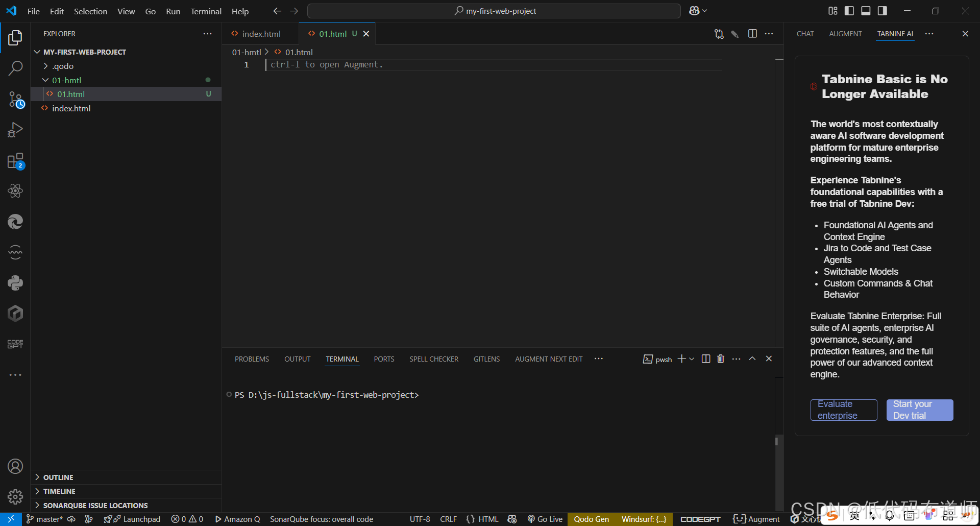
Task: Open changes compare icon in editor toolbar
Action: coord(719,34)
